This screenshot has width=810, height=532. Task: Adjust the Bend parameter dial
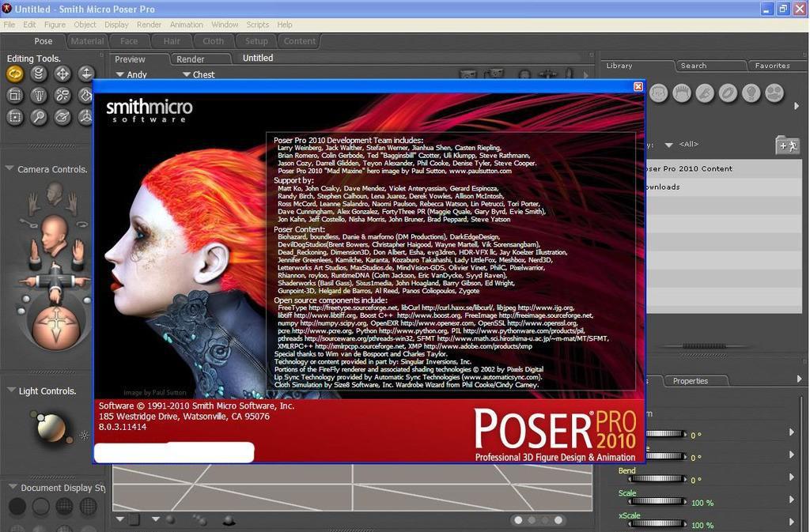(x=657, y=479)
